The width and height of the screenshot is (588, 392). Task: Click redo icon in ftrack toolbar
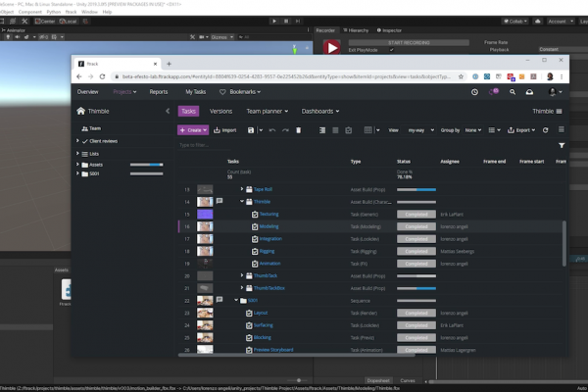pos(285,130)
